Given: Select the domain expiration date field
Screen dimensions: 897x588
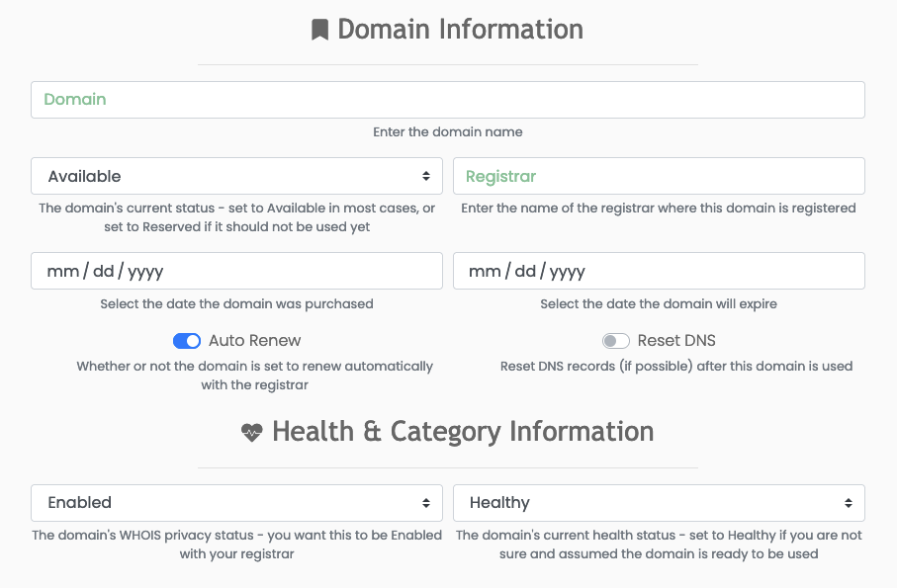Looking at the screenshot, I should pyautogui.click(x=659, y=271).
